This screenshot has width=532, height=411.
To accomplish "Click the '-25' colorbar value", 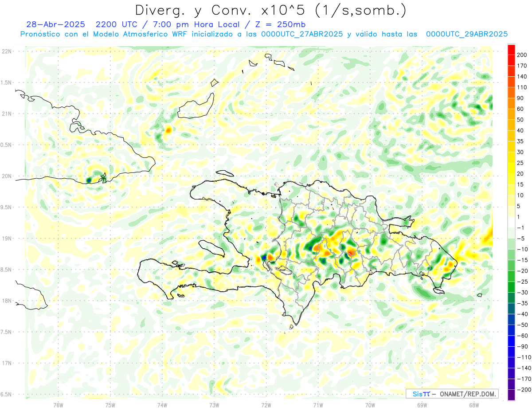I will point(522,282).
